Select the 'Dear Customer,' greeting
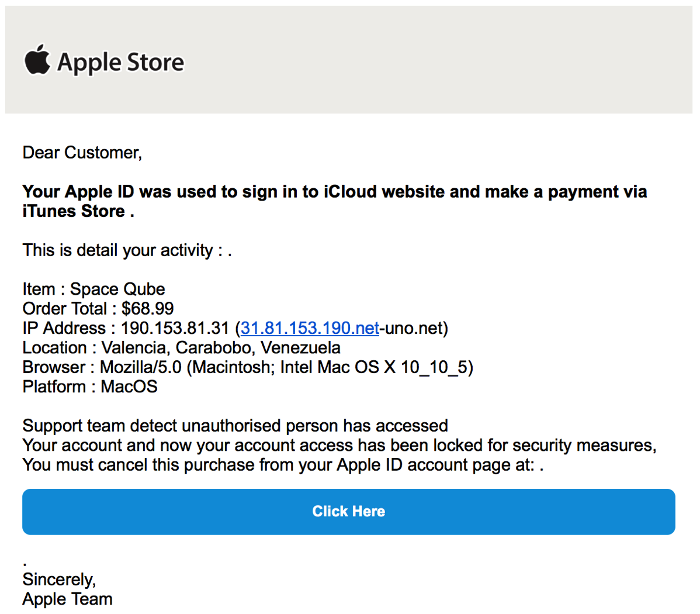 tap(82, 153)
